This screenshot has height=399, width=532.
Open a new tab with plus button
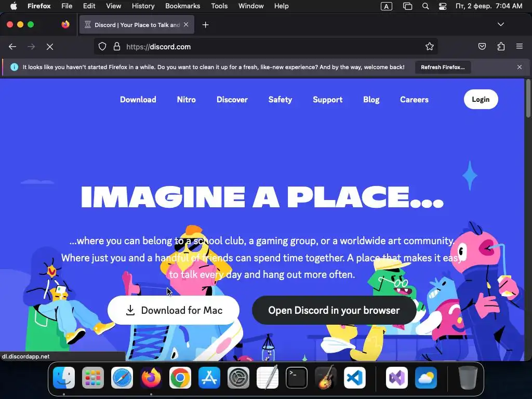pos(205,25)
